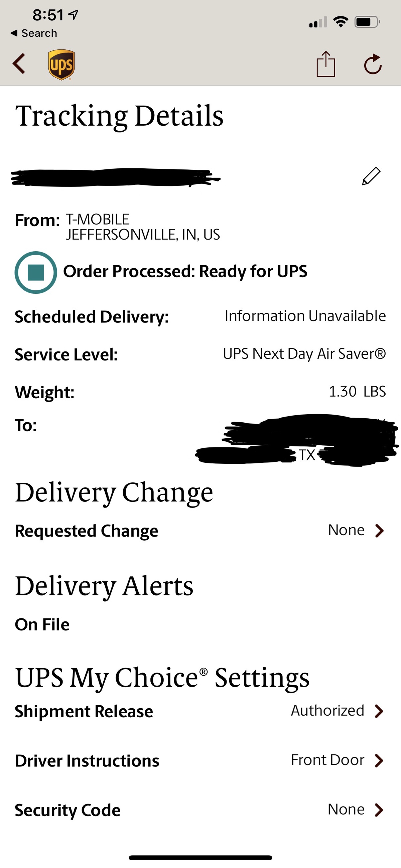401x868 pixels.
Task: Tap Front Door driver instruction value
Action: [x=327, y=760]
